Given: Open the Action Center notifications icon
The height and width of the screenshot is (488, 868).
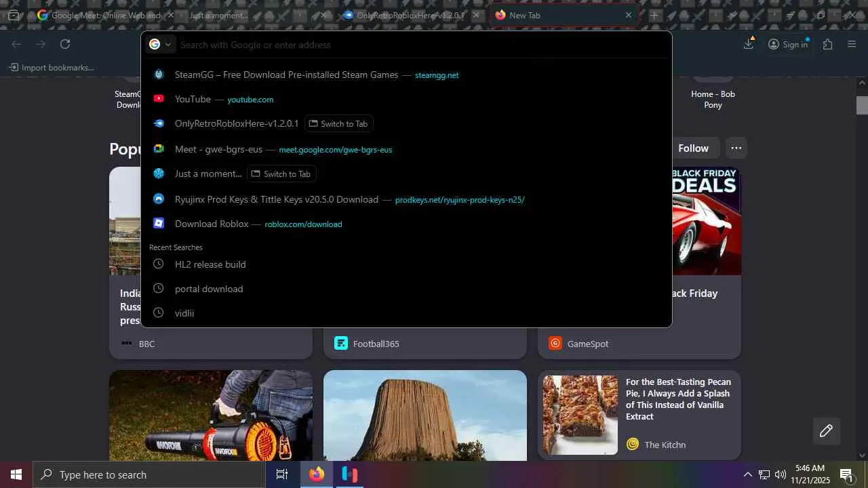Looking at the screenshot, I should click(x=846, y=474).
